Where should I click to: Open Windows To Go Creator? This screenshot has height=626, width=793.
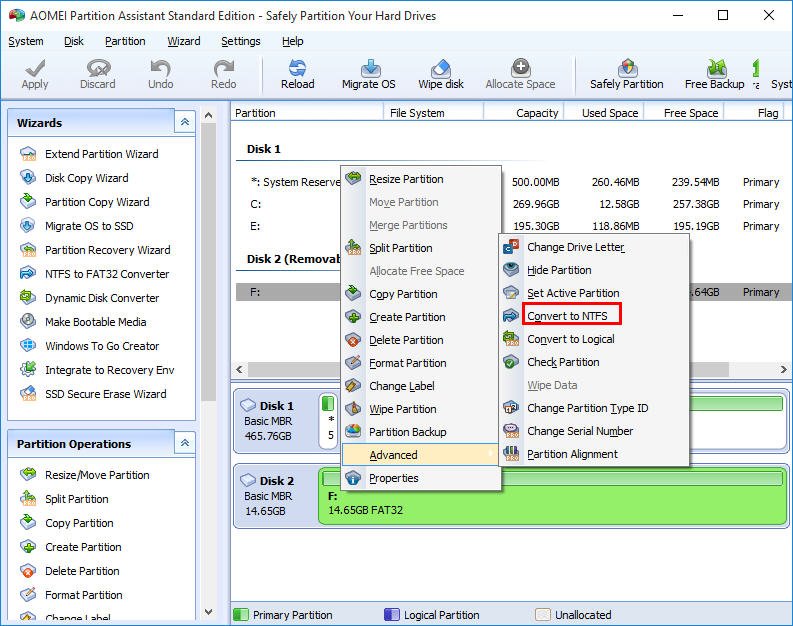102,346
